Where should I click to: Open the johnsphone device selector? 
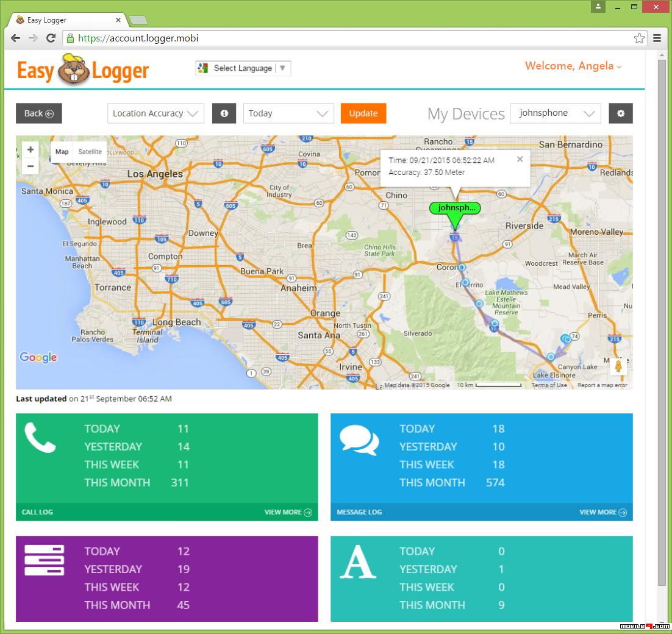coord(555,113)
